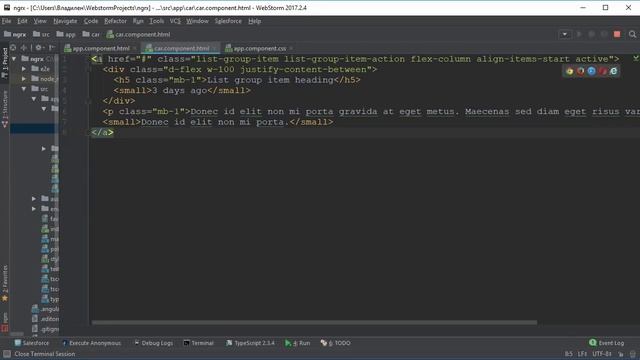Click app breadcrumb in navigation bar
This screenshot has width=640, height=360.
(x=66, y=34)
